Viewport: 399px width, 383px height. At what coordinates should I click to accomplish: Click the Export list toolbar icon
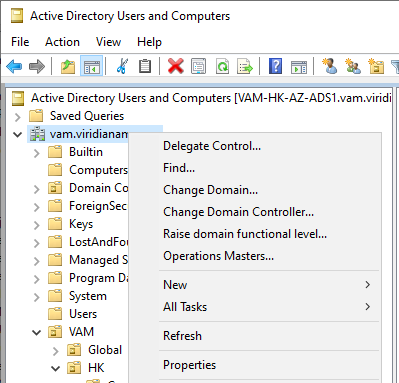[x=245, y=66]
